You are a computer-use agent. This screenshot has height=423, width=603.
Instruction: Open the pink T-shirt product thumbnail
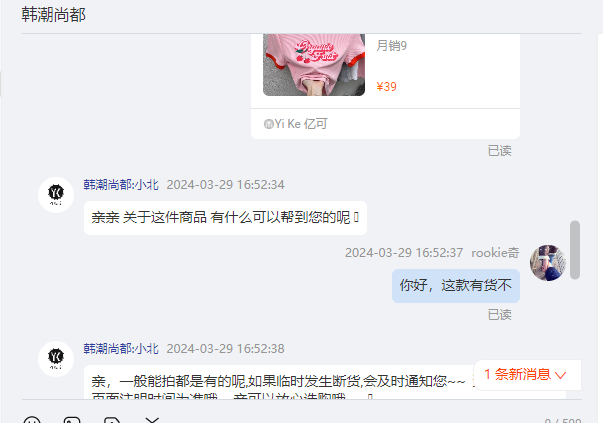pyautogui.click(x=314, y=65)
